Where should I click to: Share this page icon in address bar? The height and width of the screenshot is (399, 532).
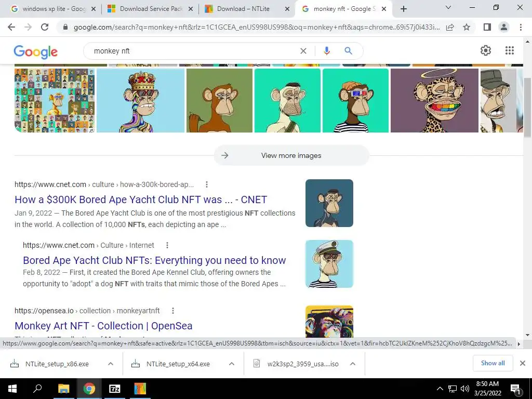(450, 27)
